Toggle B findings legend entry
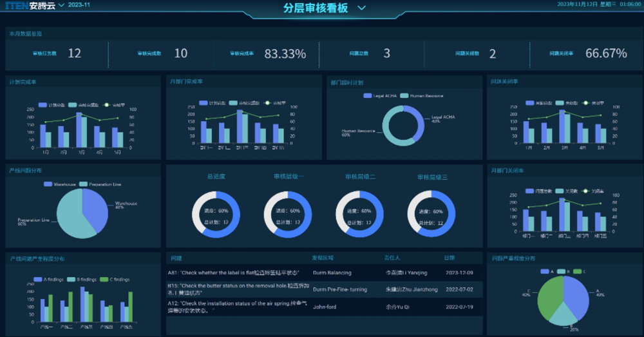644x337 pixels. pyautogui.click(x=82, y=280)
